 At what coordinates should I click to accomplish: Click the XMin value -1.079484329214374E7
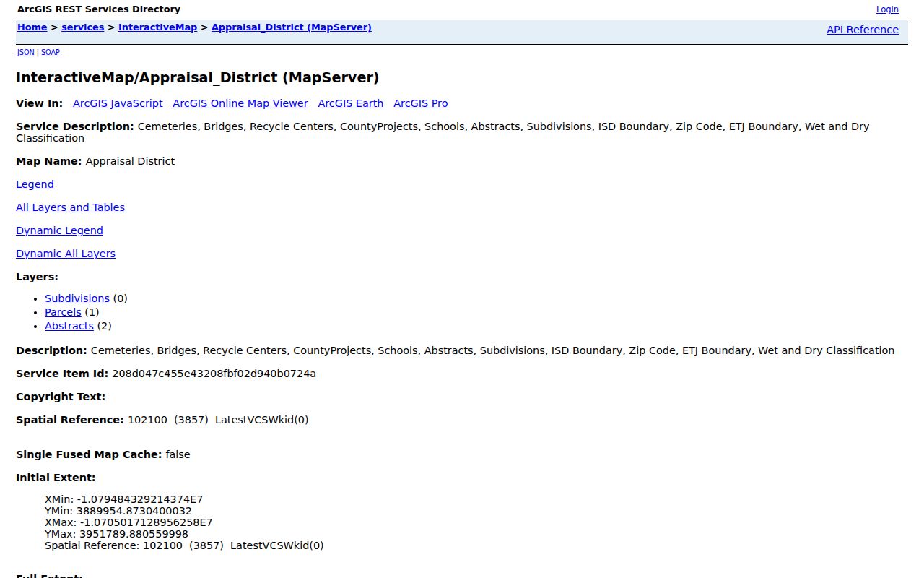(139, 499)
